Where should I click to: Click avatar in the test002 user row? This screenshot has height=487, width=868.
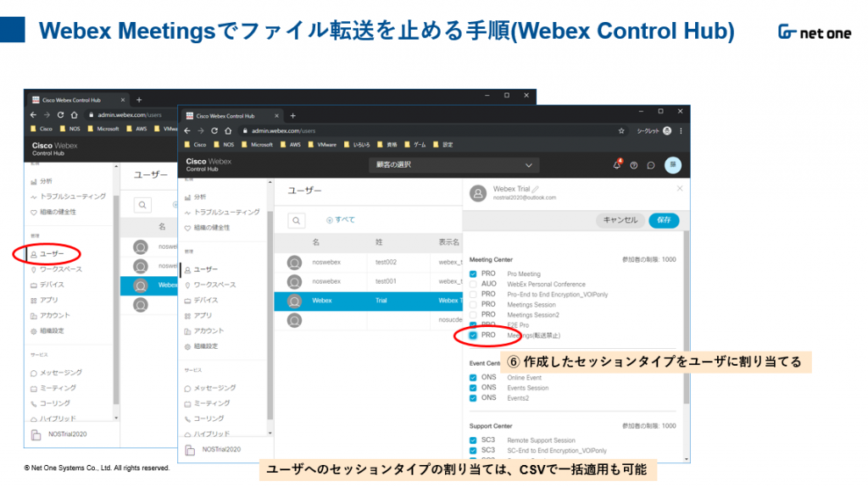(x=294, y=263)
